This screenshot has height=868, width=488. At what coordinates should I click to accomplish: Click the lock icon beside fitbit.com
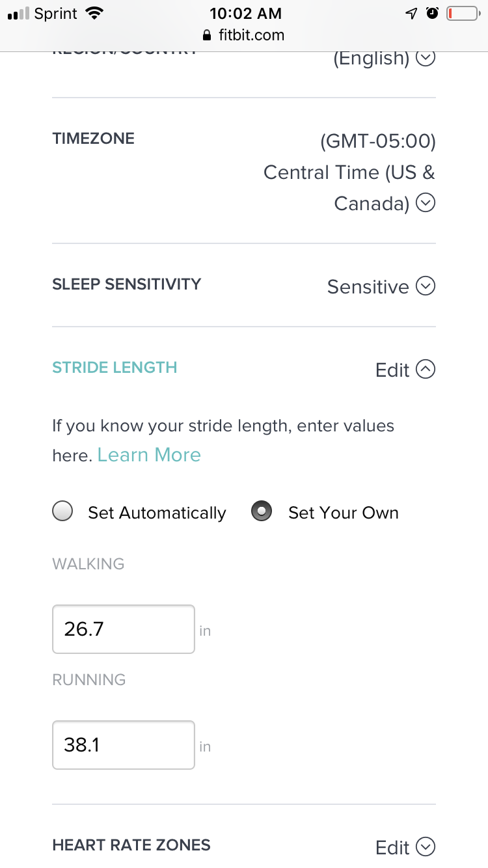click(208, 35)
